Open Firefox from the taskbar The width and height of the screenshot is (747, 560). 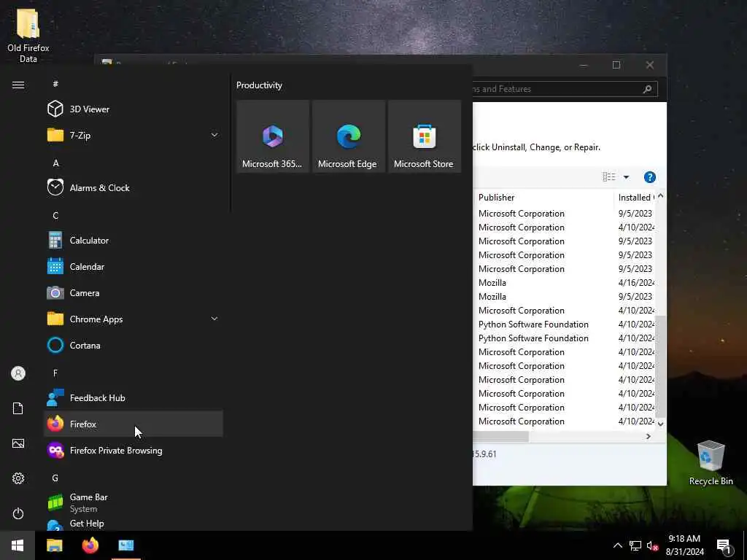tap(90, 545)
